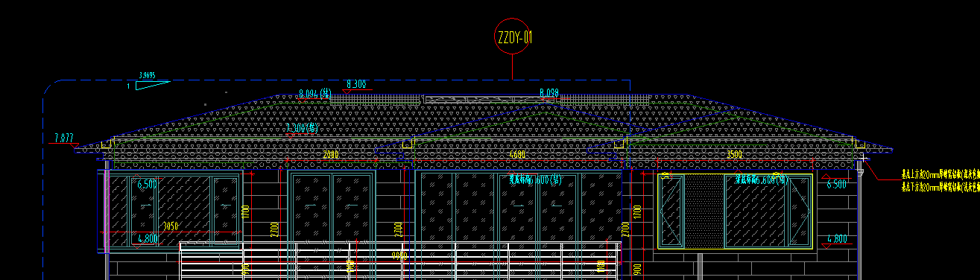Image resolution: width=980 pixels, height=280 pixels.
Task: Select the yellow-framed window on the right
Action: tap(734, 211)
